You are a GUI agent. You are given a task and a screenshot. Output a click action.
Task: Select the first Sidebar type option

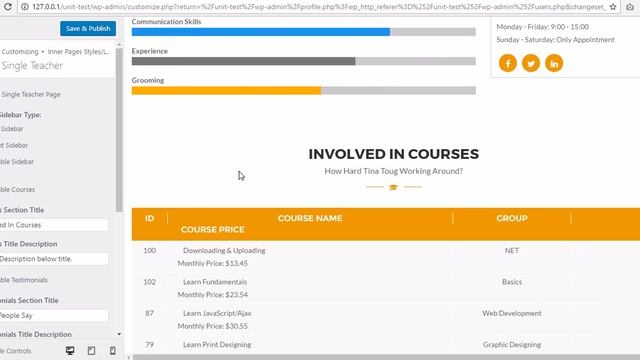coord(12,129)
